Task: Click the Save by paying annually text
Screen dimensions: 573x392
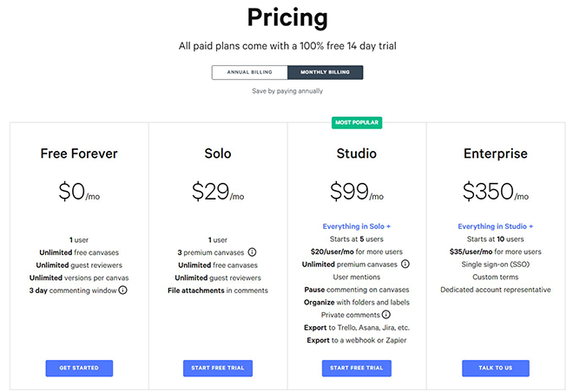Action: (x=287, y=91)
